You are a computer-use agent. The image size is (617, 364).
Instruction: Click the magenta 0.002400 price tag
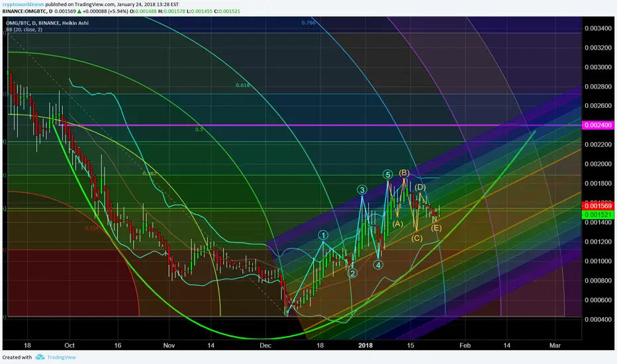coord(597,125)
